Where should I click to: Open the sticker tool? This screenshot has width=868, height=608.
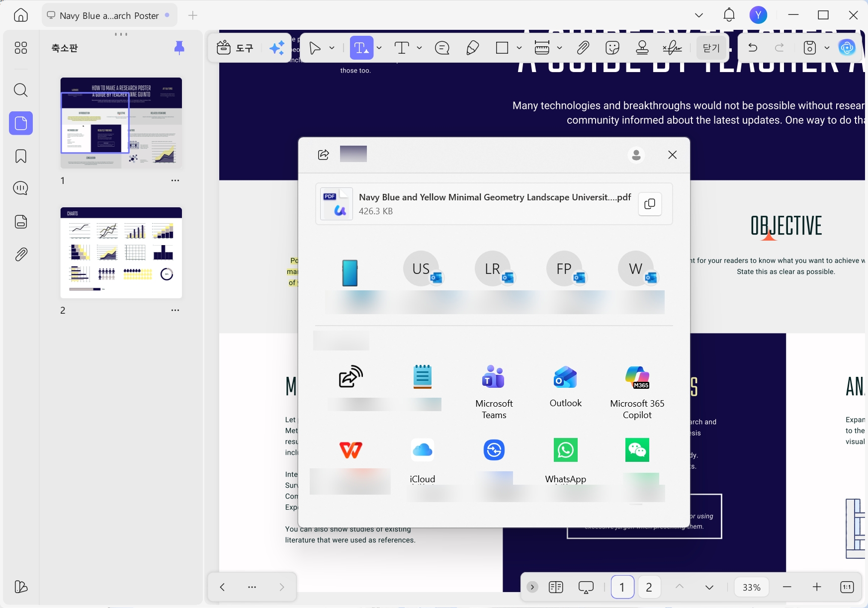click(612, 48)
